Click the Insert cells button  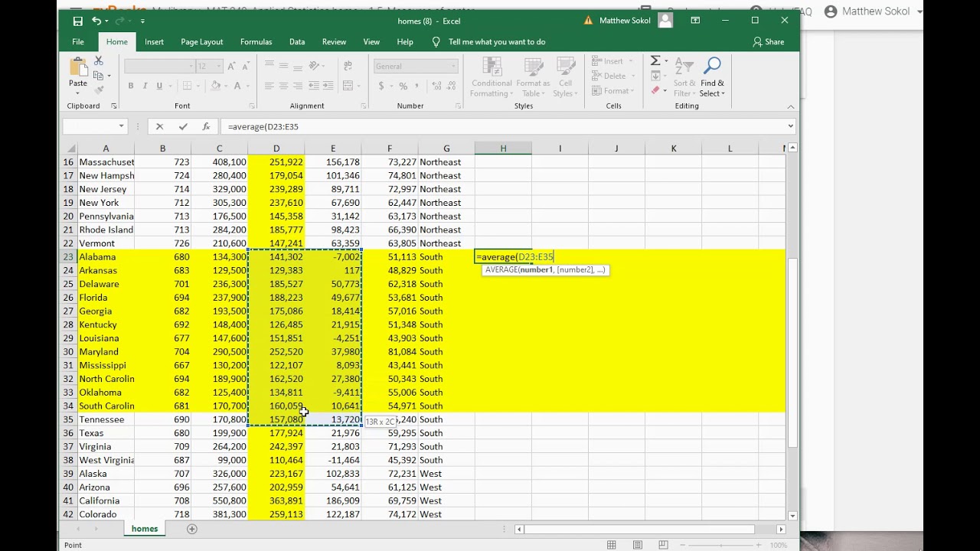tap(613, 61)
